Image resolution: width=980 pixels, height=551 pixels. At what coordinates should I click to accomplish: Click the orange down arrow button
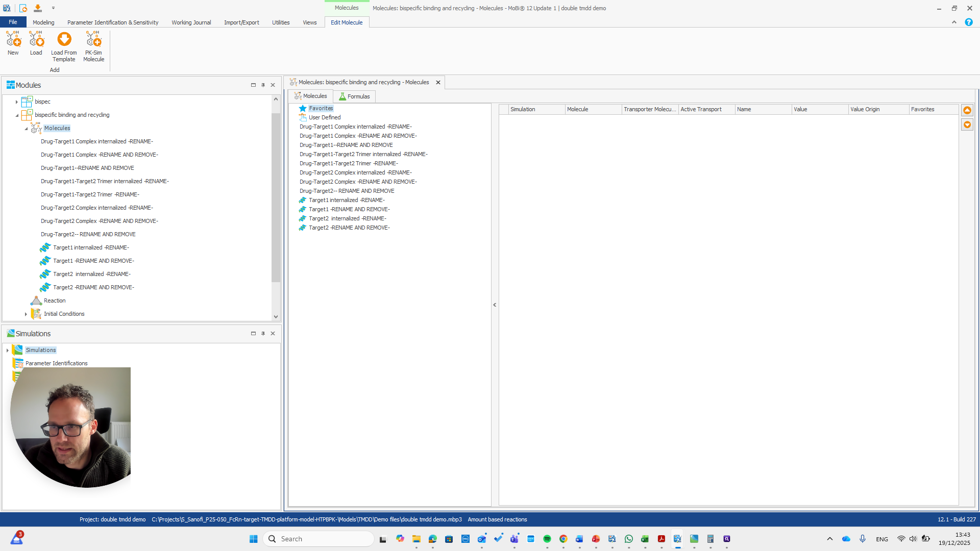(967, 125)
